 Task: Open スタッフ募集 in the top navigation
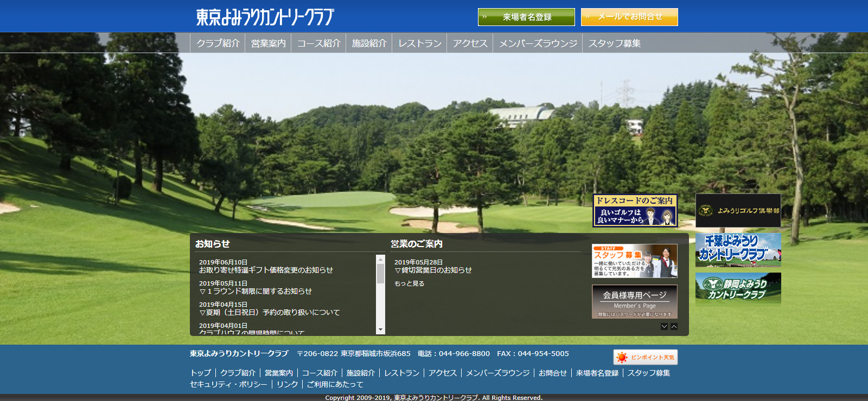click(x=615, y=43)
